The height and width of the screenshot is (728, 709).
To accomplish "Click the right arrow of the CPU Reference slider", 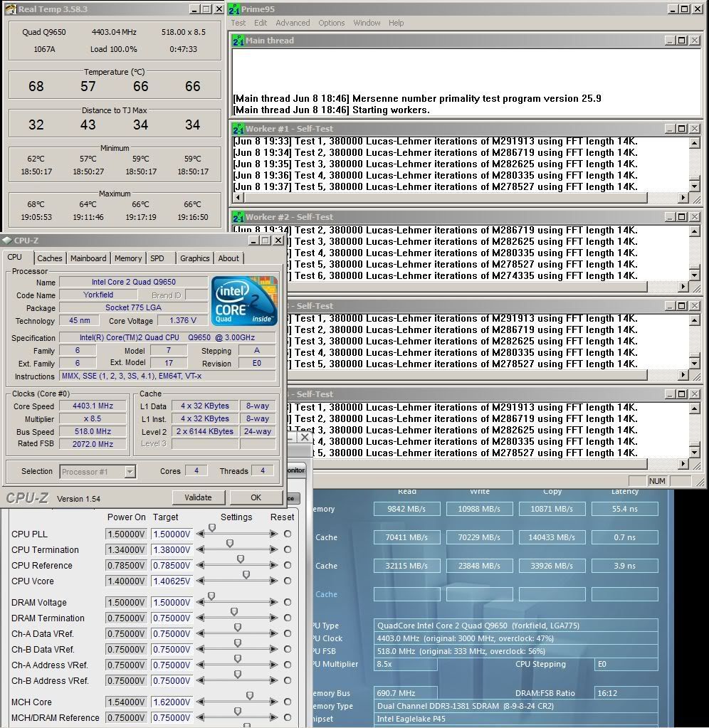I will click(274, 566).
